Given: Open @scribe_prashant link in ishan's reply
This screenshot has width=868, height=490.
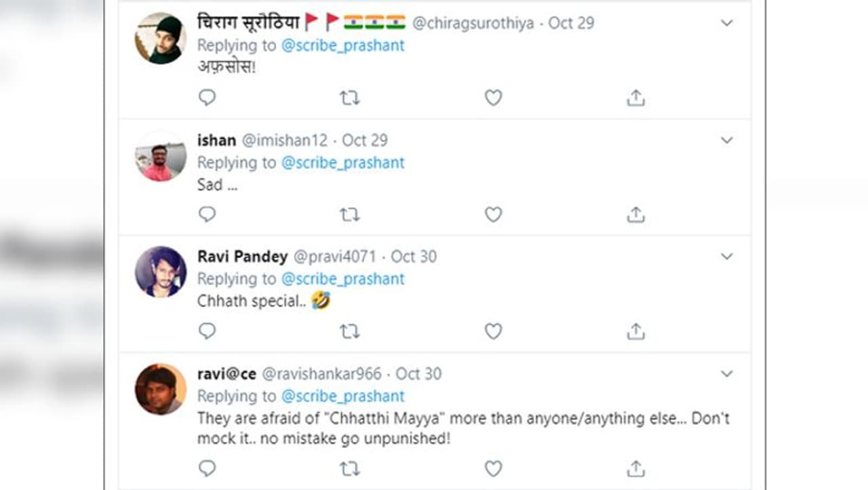Looking at the screenshot, I should click(342, 163).
